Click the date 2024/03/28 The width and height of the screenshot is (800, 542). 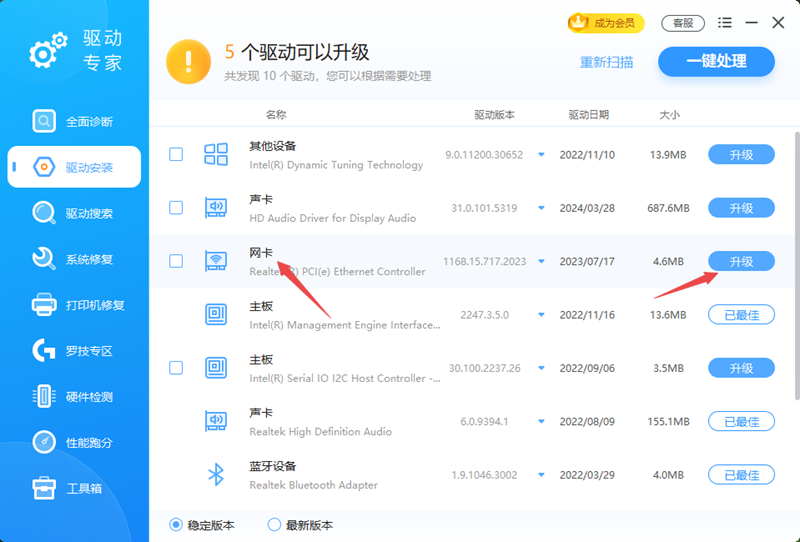coord(587,208)
